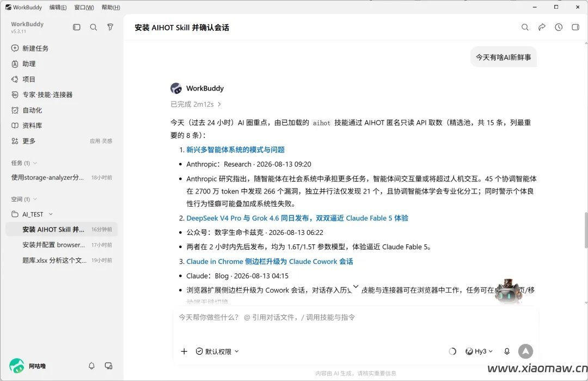Click the sidebar WorkBuddy heading
The height and width of the screenshot is (381, 588).
pyautogui.click(x=27, y=24)
